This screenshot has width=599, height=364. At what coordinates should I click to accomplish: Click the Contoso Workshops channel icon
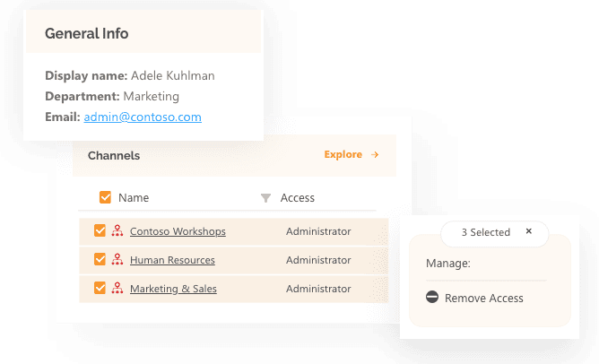[117, 231]
